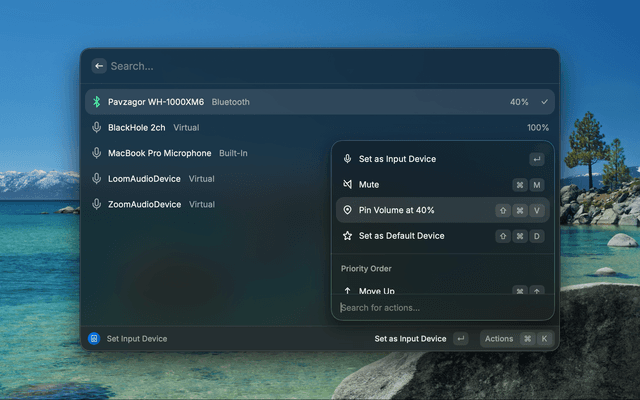Click the Set Input Device extension icon in footer

click(x=94, y=339)
